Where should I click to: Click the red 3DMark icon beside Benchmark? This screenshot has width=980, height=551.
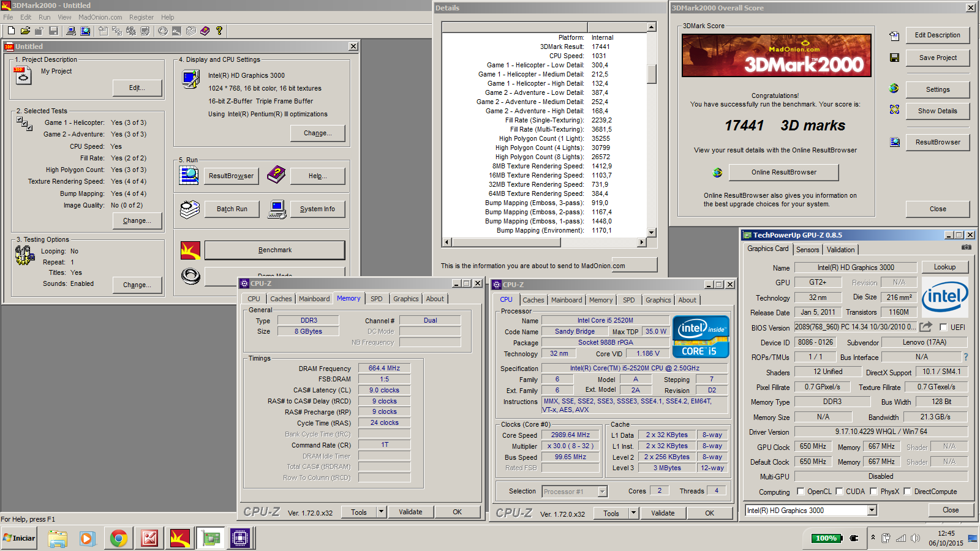[190, 250]
